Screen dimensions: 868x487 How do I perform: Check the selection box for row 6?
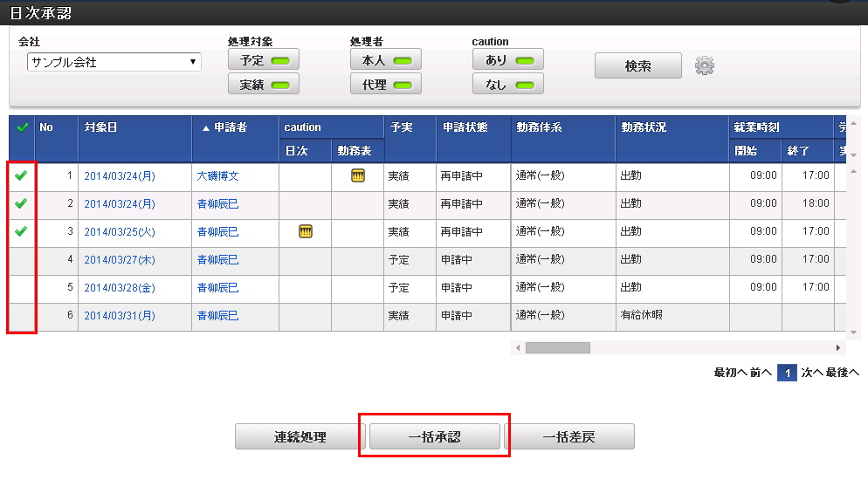(x=22, y=315)
